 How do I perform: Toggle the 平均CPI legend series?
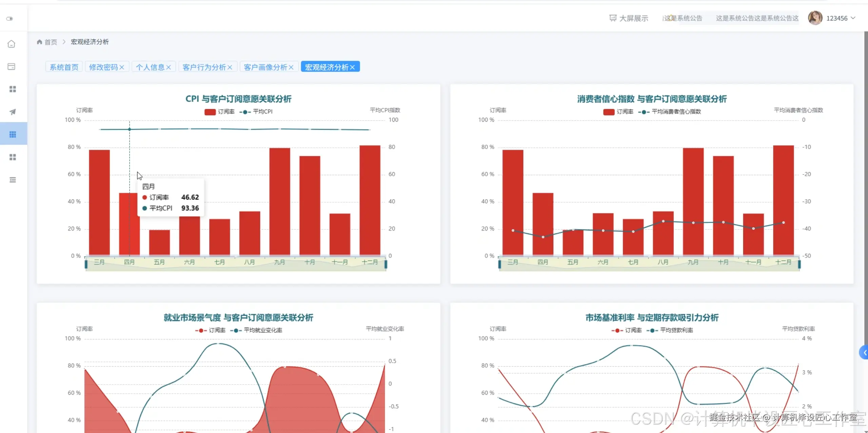tap(256, 112)
